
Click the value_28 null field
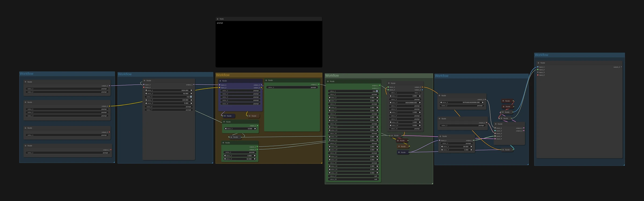(354, 179)
